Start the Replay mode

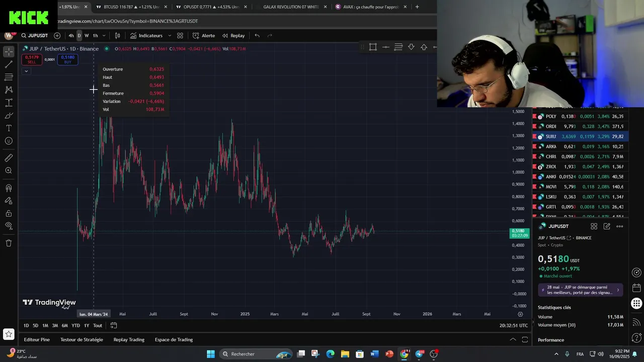click(233, 36)
